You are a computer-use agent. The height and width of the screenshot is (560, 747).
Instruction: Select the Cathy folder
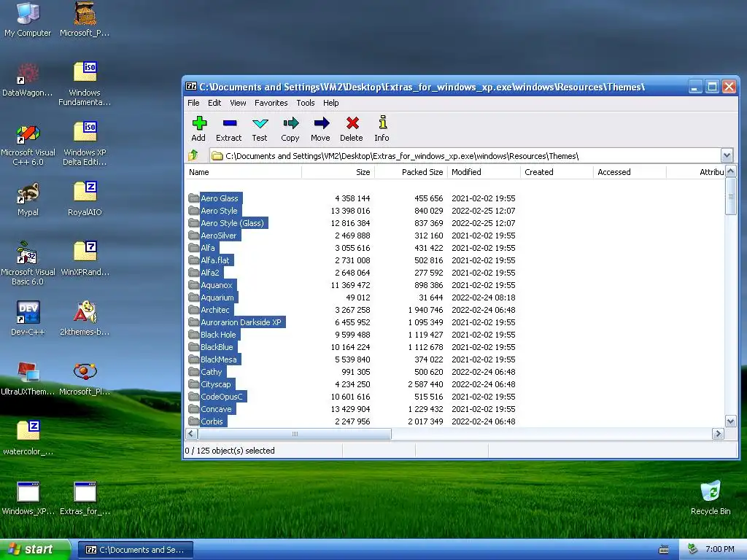point(207,371)
